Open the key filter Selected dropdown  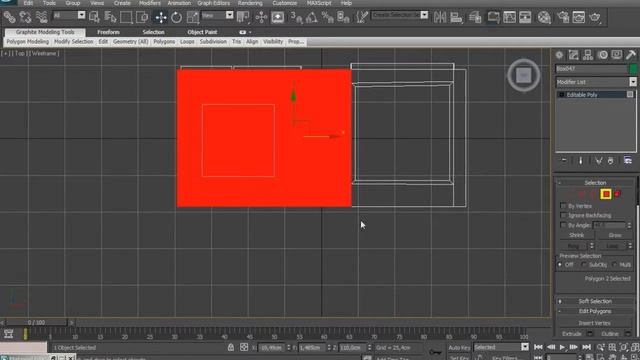point(524,347)
